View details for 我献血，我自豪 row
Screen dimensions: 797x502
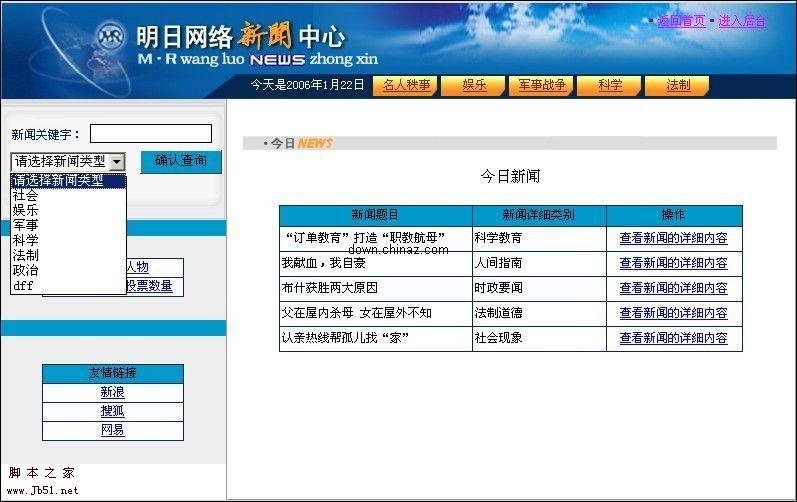click(673, 263)
